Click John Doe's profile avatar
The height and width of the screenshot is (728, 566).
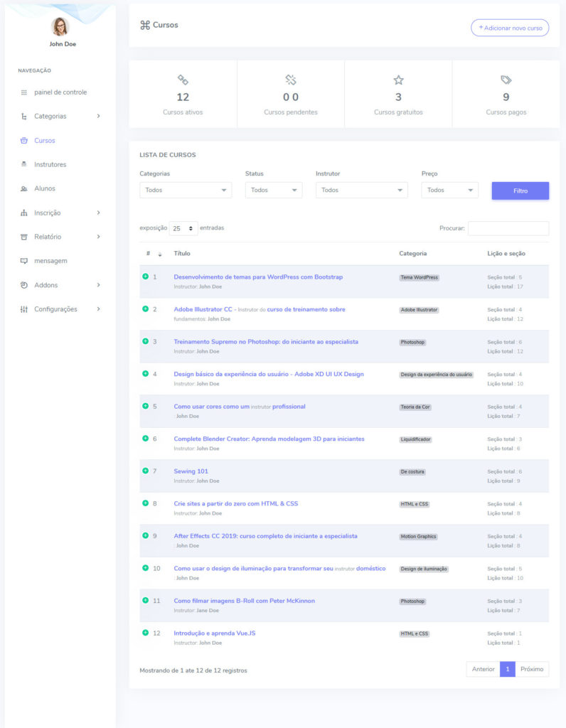(60, 26)
